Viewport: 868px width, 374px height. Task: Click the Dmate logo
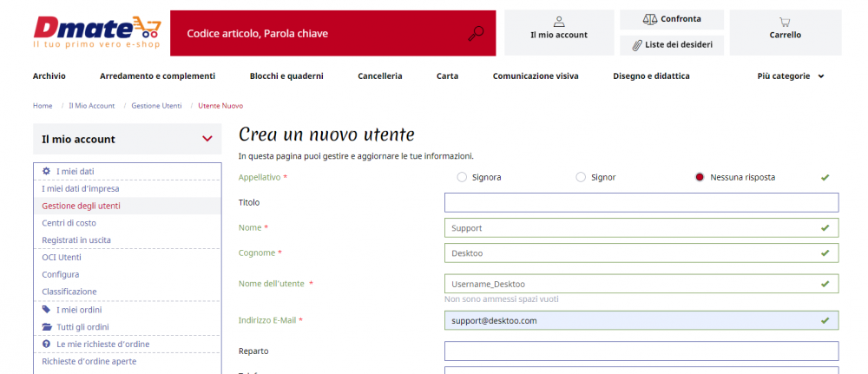(x=97, y=32)
